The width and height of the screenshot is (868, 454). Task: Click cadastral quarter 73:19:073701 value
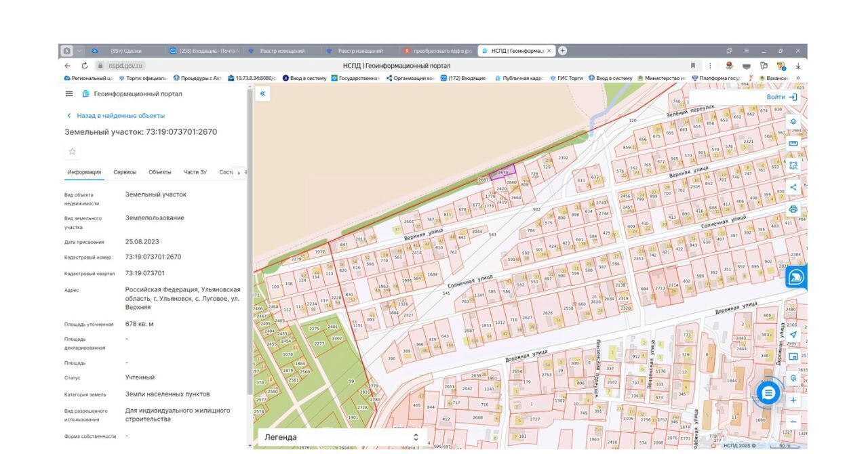[x=145, y=273]
